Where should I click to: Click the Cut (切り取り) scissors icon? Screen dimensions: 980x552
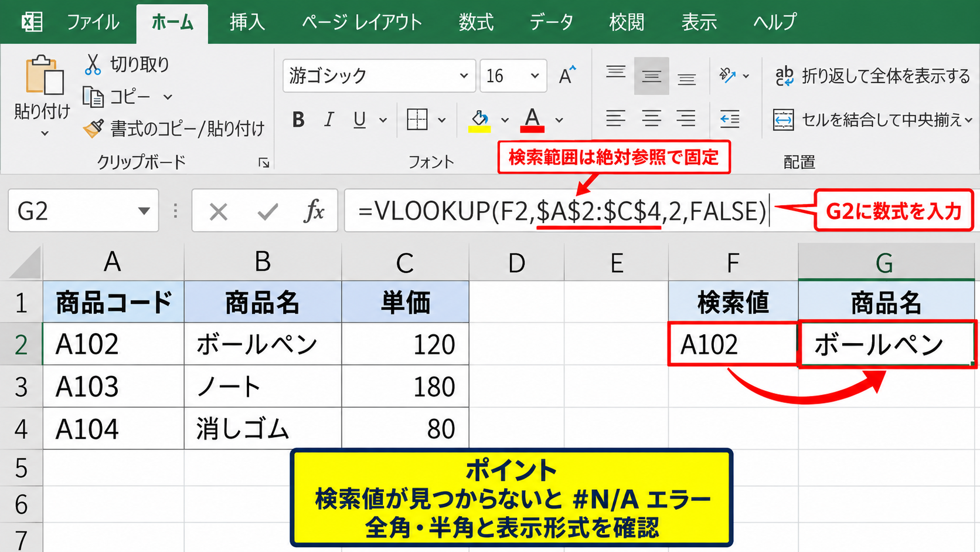click(x=92, y=64)
